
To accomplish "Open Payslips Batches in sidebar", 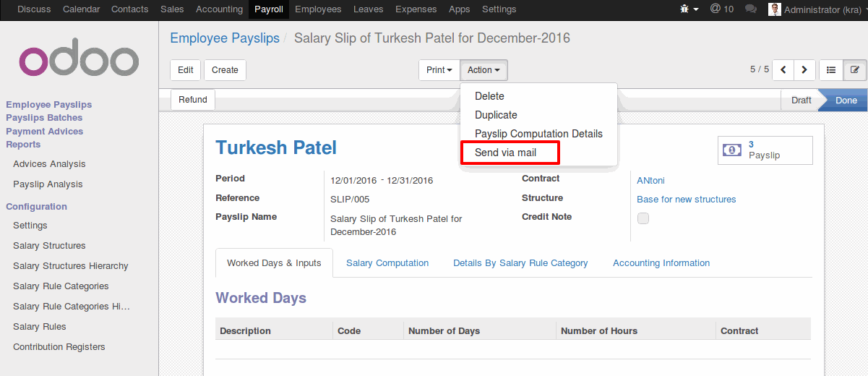I will pos(44,118).
